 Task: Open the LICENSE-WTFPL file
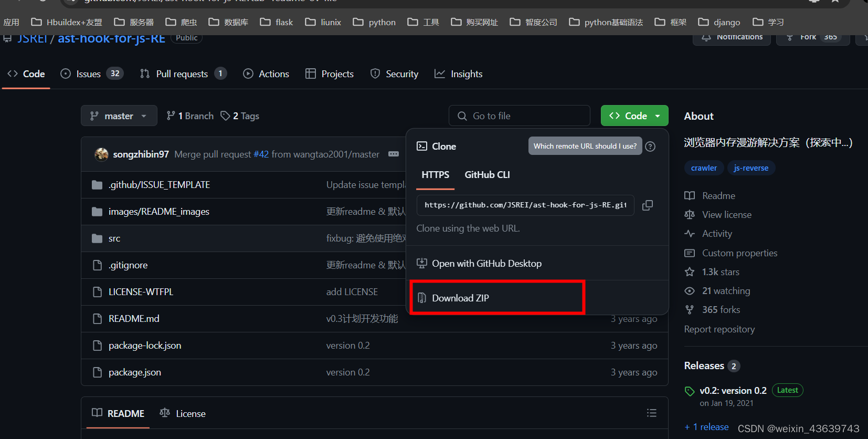tap(141, 292)
